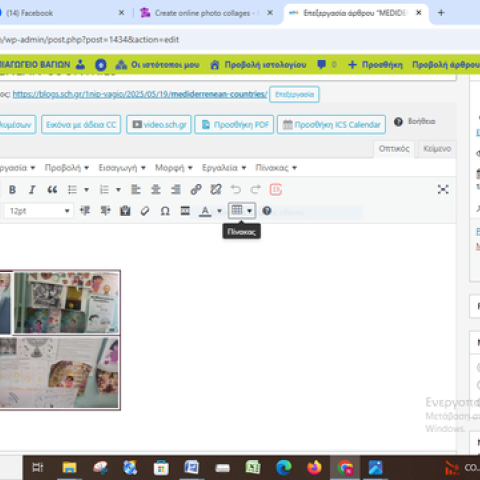Open Προβολή ιστολογίου in admin bar
The image size is (480, 480).
coord(258,65)
